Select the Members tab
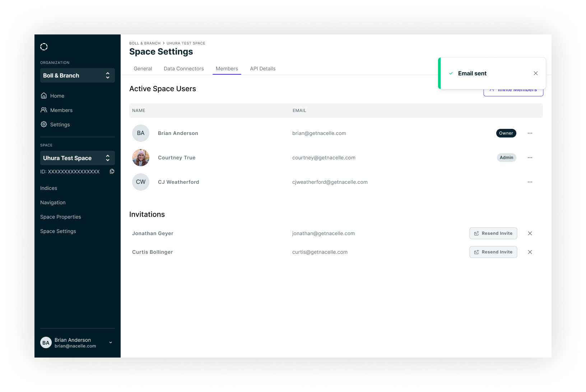The width and height of the screenshot is (586, 392). 227,69
